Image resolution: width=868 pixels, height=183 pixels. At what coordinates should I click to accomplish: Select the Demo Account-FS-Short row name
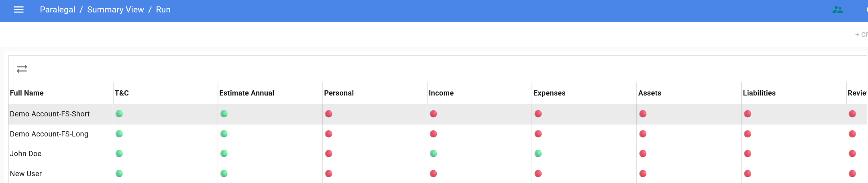[50, 114]
